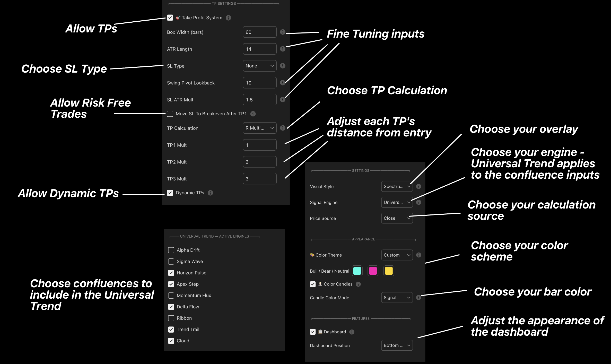This screenshot has width=611, height=364.
Task: Disable the Take Profit System checkbox
Action: click(x=170, y=18)
